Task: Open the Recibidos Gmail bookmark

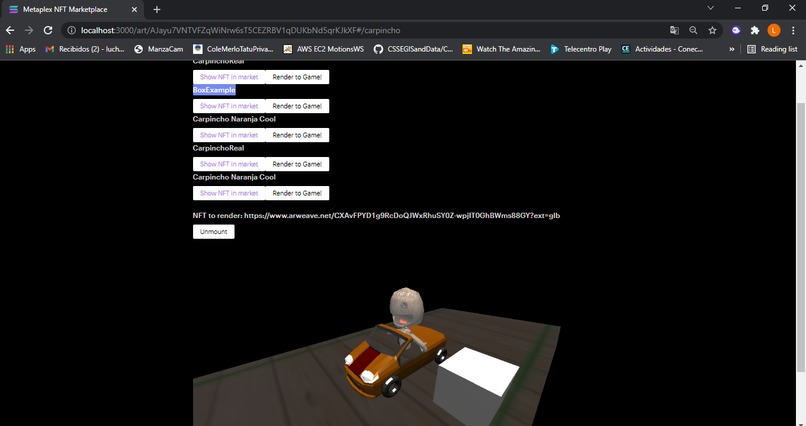Action: coord(85,49)
